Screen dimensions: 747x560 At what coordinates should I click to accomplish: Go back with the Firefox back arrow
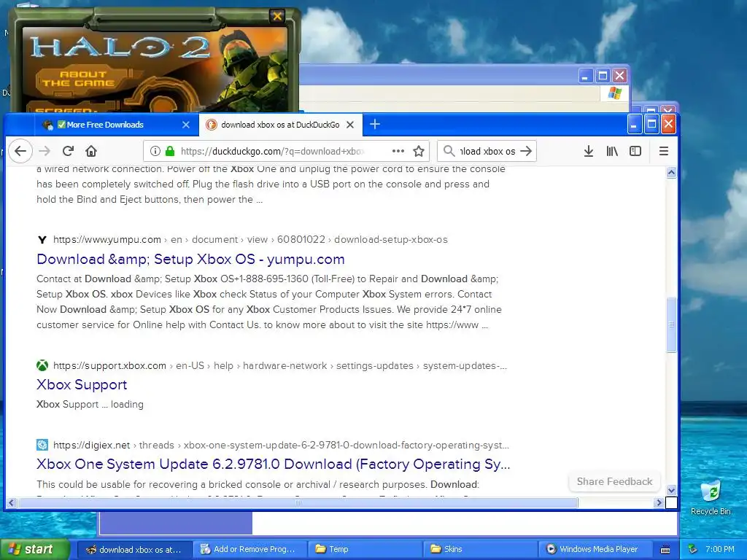point(20,152)
